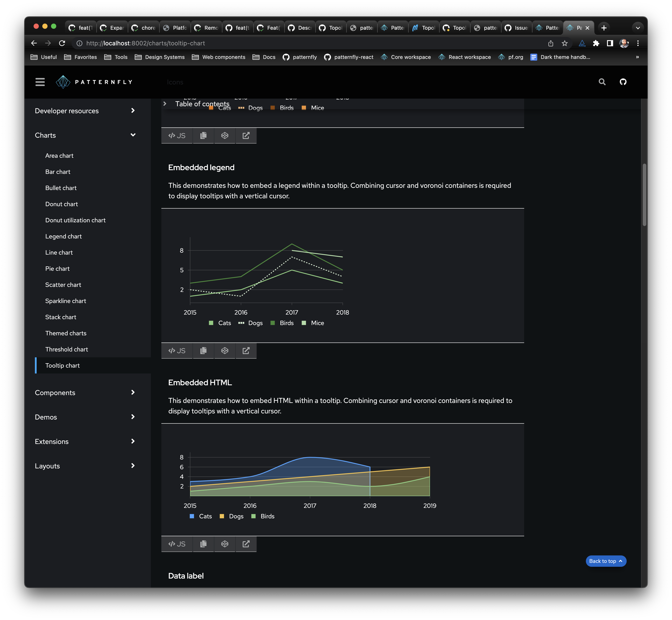Select Donut utilization chart in sidebar
Screen dimensions: 672x620
pos(75,220)
